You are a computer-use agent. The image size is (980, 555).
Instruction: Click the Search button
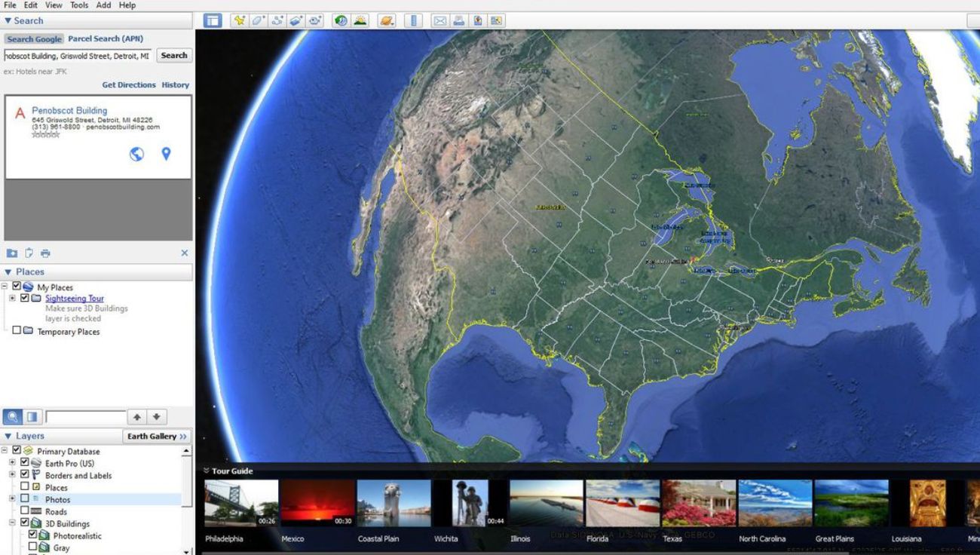174,55
